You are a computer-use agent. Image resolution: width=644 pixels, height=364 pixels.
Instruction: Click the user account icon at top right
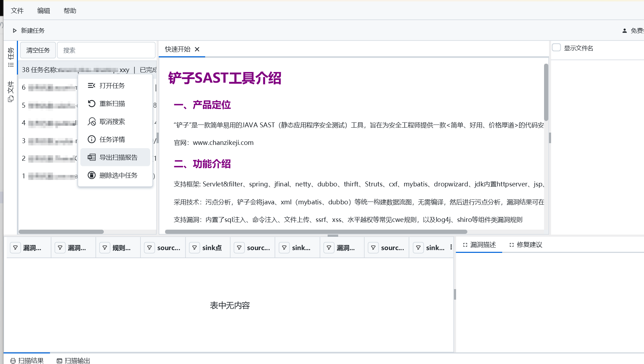click(x=625, y=31)
